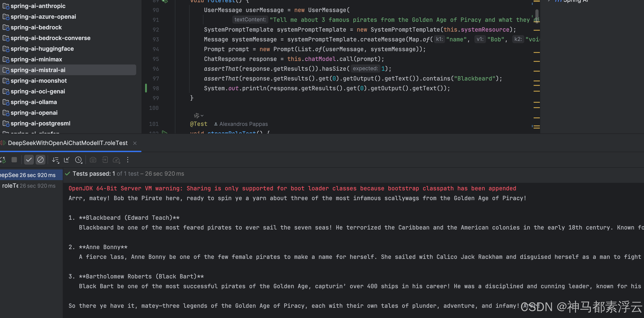Collapse all test results

tap(67, 160)
